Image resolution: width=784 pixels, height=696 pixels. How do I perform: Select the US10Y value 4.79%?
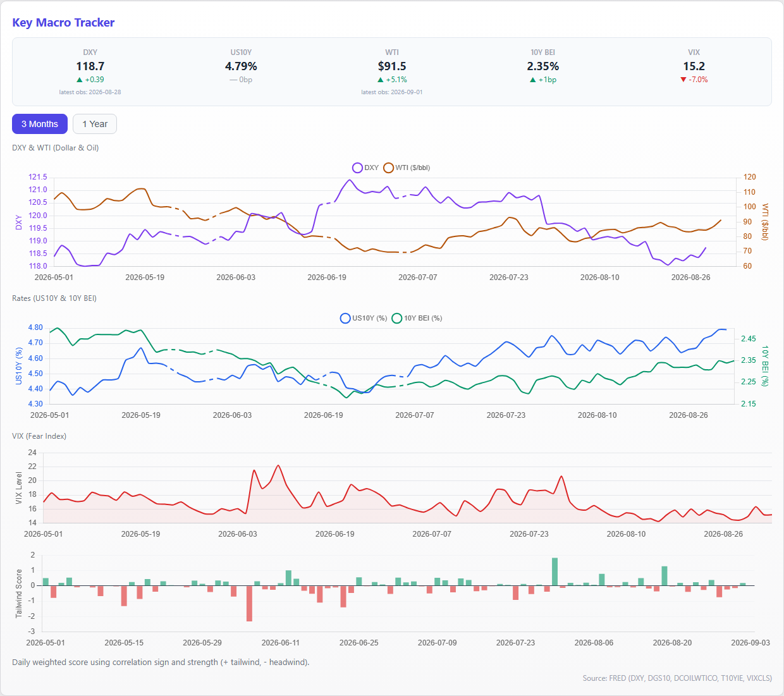(x=241, y=66)
